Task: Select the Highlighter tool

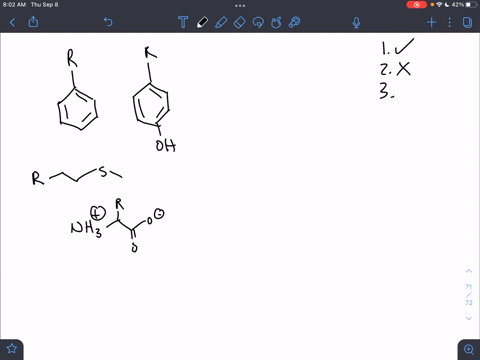Action: 221,22
